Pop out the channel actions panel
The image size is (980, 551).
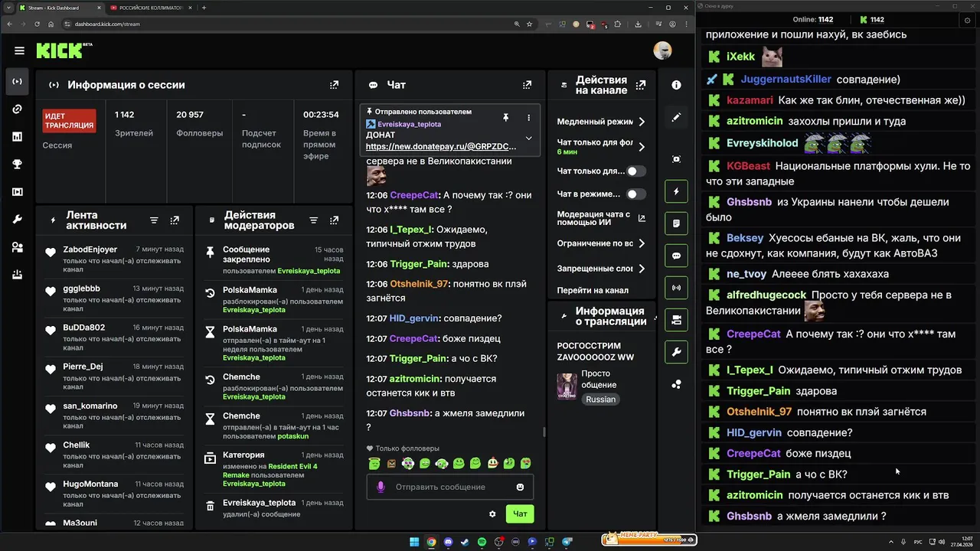(x=639, y=85)
